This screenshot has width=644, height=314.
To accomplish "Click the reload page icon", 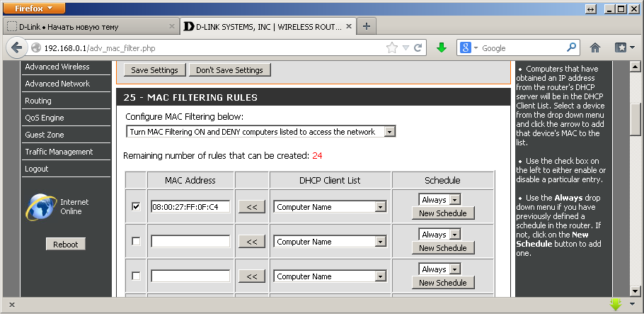I will point(418,48).
